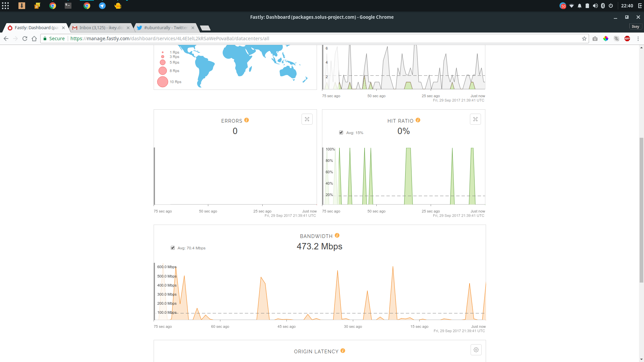The image size is (644, 362).
Task: Click the 473.2 Mbps bandwidth value
Action: pos(319,246)
